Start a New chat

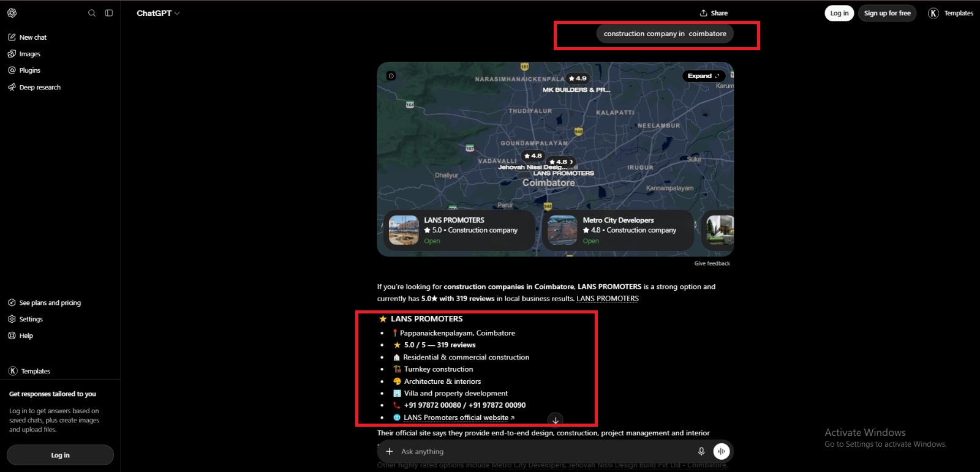click(x=32, y=37)
